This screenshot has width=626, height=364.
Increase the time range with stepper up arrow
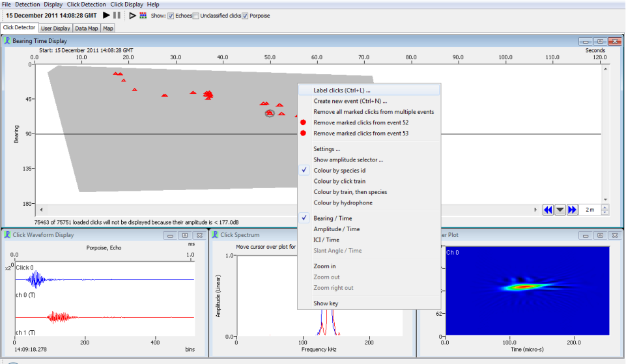(x=605, y=207)
